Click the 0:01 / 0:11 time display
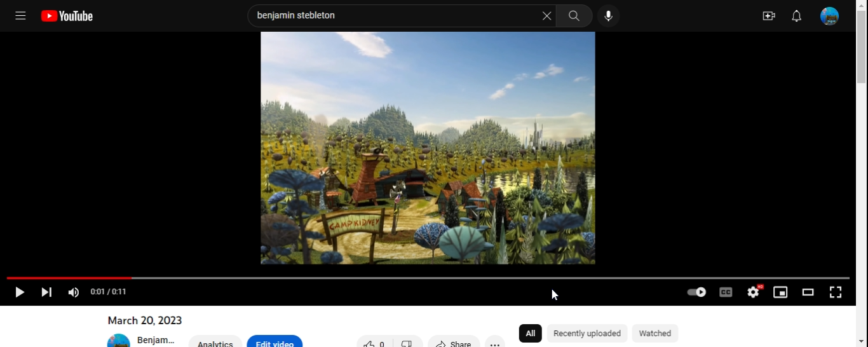 (109, 292)
